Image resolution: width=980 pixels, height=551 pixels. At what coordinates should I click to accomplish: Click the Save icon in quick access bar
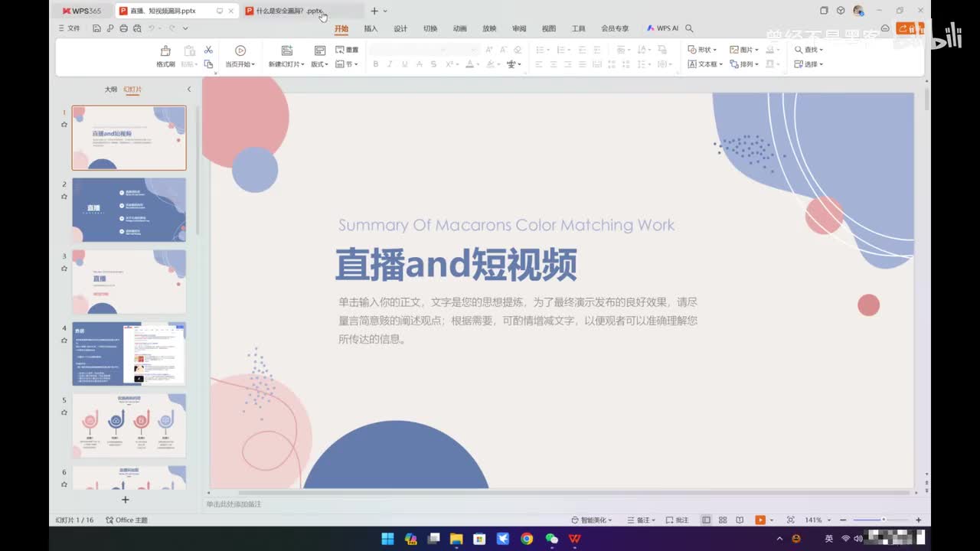click(x=96, y=28)
